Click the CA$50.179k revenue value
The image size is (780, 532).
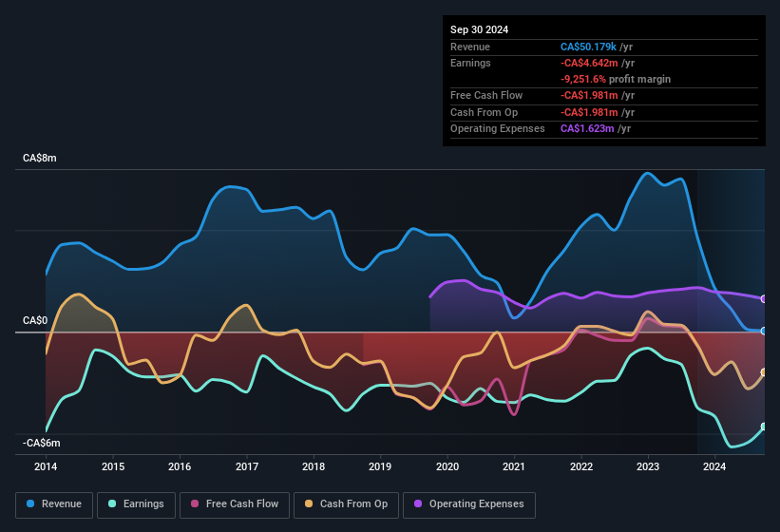click(x=588, y=47)
